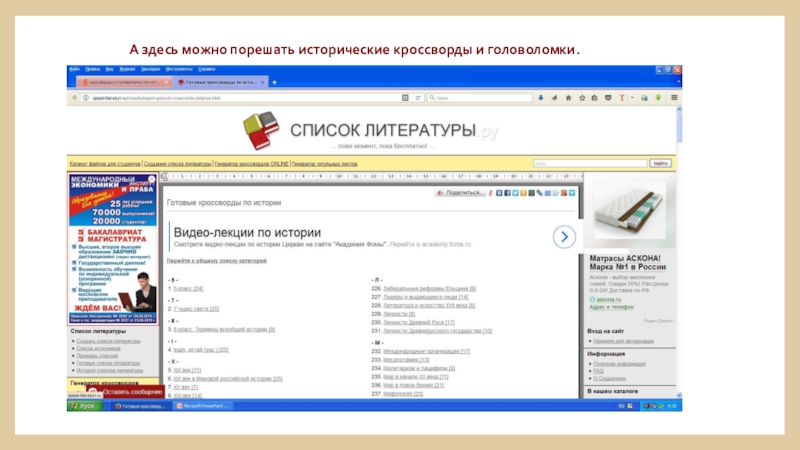Open 'Генератор титульных листов' link

point(324,164)
